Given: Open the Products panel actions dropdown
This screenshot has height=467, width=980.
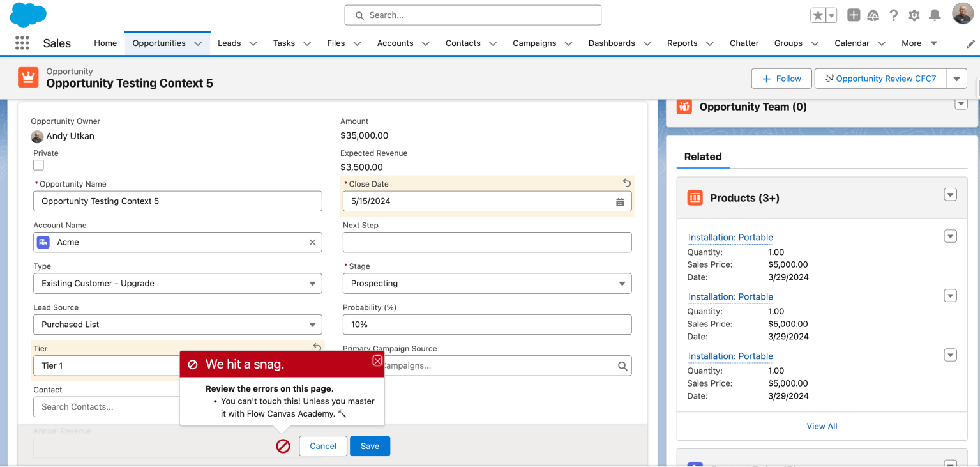Looking at the screenshot, I should click(950, 195).
